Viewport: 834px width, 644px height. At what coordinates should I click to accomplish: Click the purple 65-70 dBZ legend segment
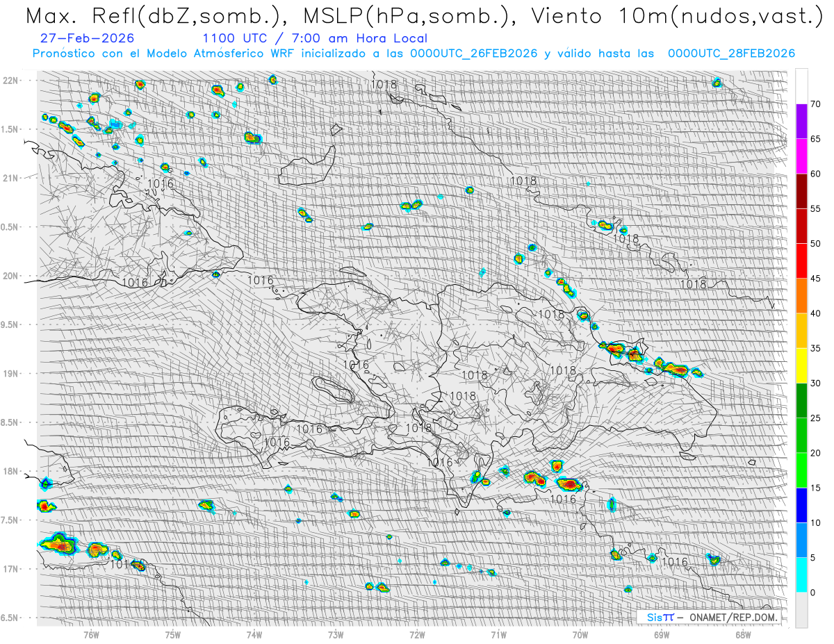pyautogui.click(x=801, y=122)
